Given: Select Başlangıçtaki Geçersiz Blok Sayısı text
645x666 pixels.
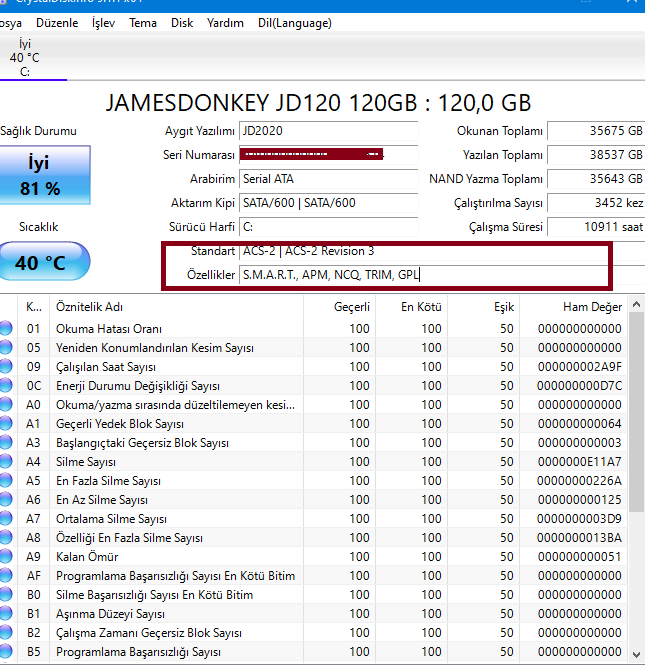Looking at the screenshot, I should (x=142, y=443).
